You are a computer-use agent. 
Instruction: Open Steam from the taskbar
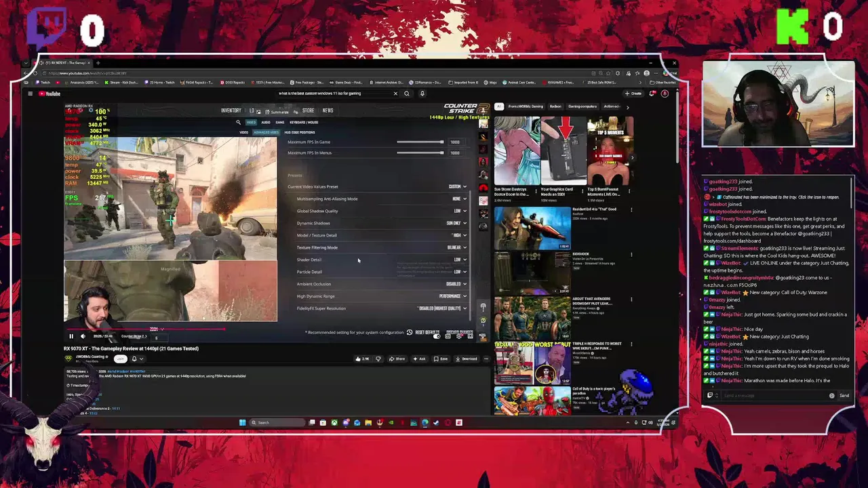pos(436,422)
